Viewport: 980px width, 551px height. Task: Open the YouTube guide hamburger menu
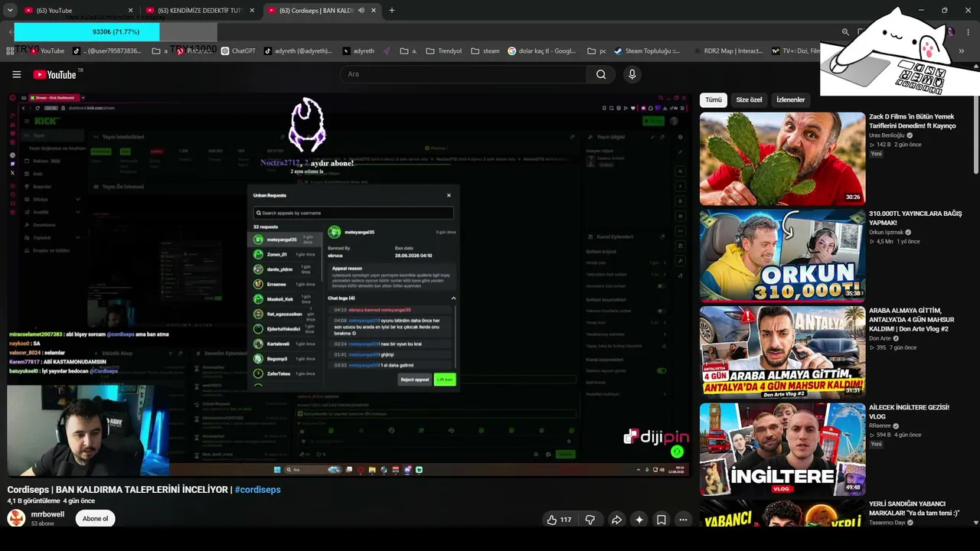16,74
